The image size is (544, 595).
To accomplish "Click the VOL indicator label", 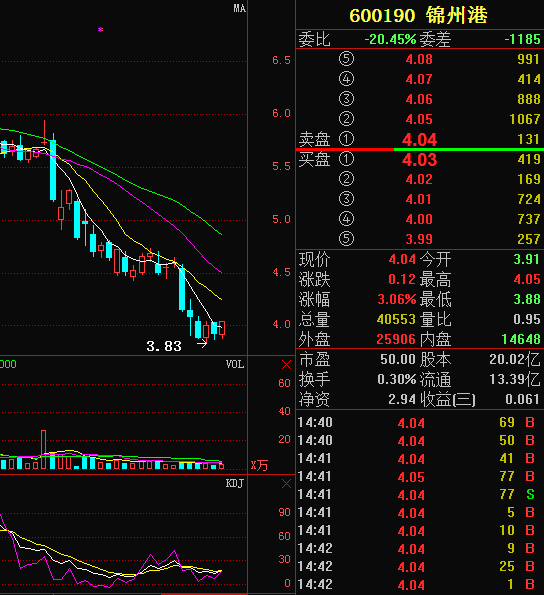I will click(x=234, y=364).
